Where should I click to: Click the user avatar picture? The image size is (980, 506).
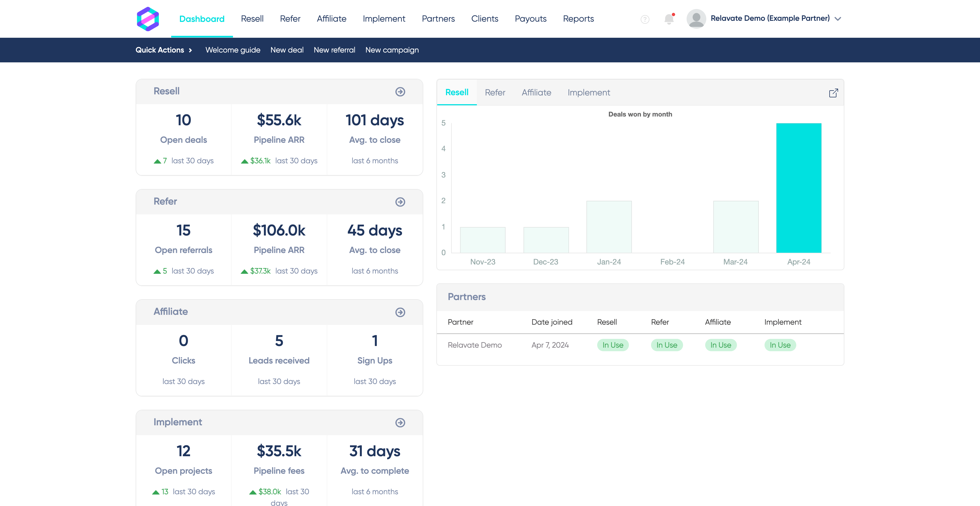[696, 19]
